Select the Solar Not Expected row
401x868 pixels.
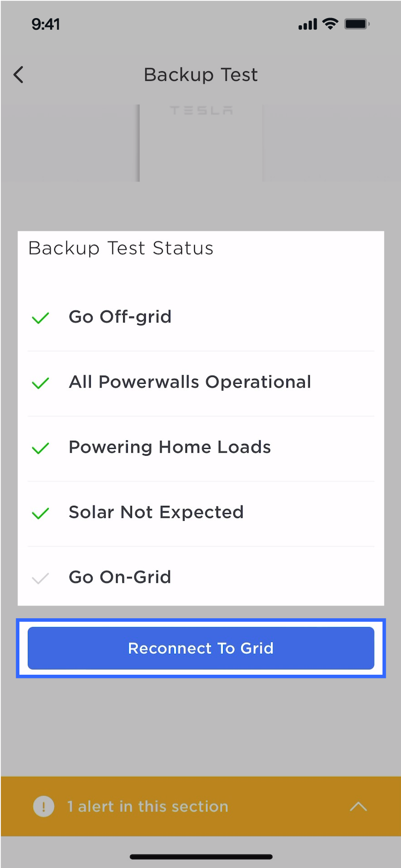[201, 513]
